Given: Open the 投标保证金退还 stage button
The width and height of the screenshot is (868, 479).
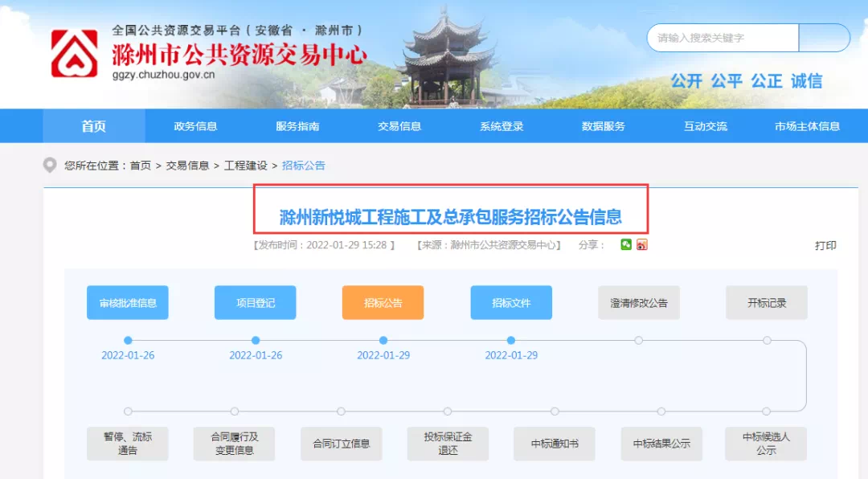Looking at the screenshot, I should (x=448, y=444).
